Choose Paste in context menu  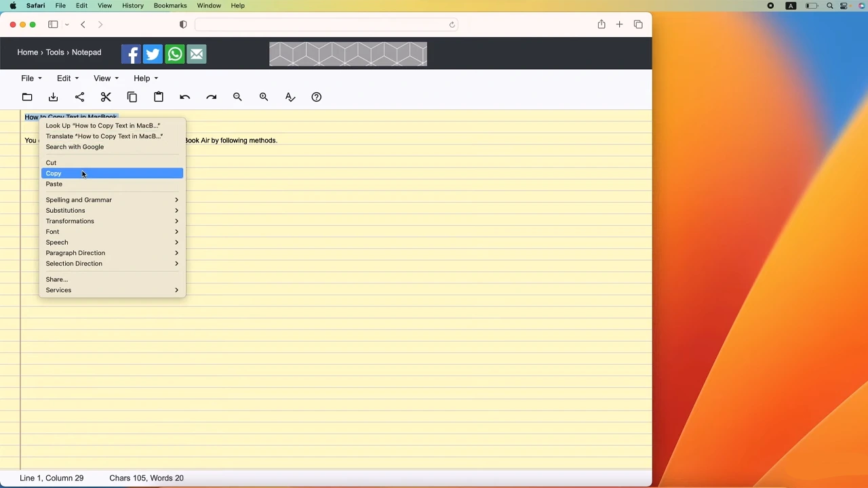(112, 184)
